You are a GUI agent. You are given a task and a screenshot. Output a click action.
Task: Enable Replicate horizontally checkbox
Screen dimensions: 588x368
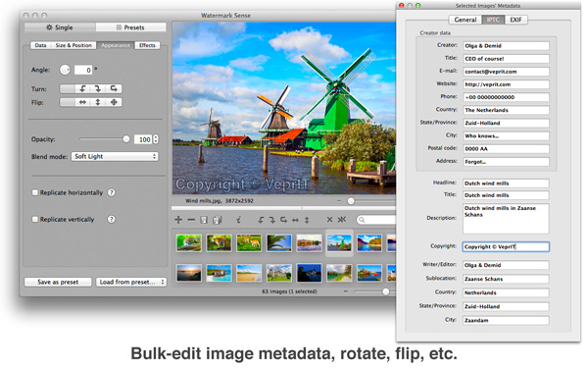click(35, 192)
